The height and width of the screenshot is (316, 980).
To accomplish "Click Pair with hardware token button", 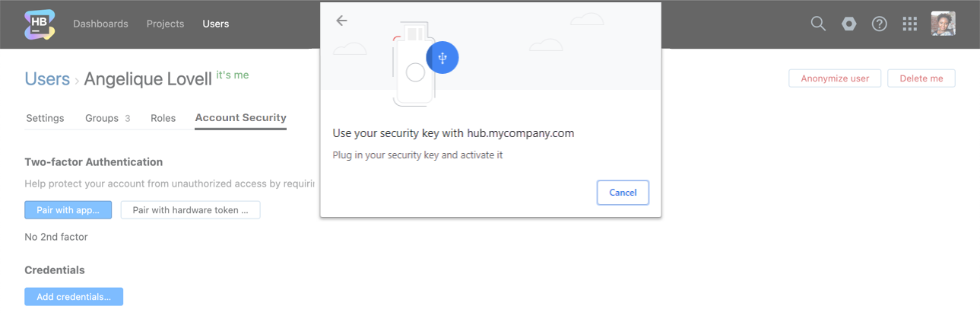I will 190,210.
